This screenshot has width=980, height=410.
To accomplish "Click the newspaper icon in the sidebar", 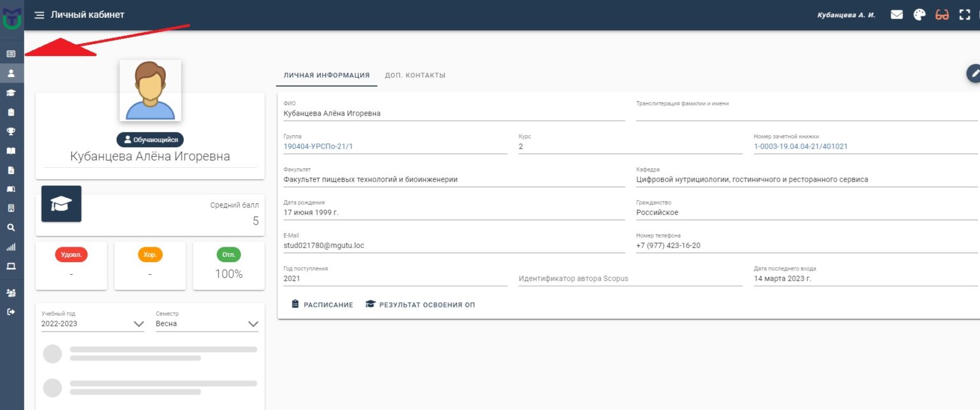I will [x=11, y=54].
